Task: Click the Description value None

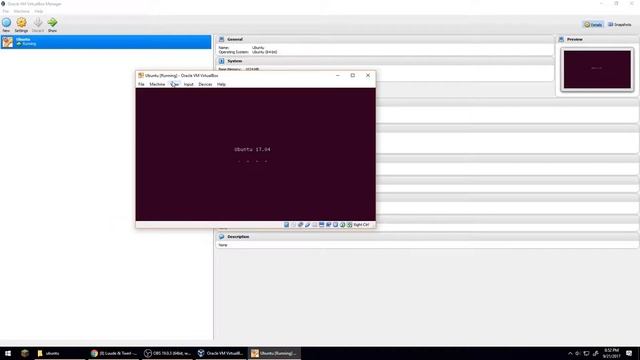Action: click(x=223, y=245)
